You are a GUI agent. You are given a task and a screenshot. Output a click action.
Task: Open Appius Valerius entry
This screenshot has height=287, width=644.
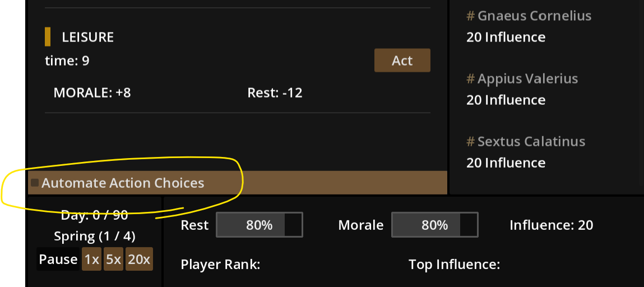[522, 78]
